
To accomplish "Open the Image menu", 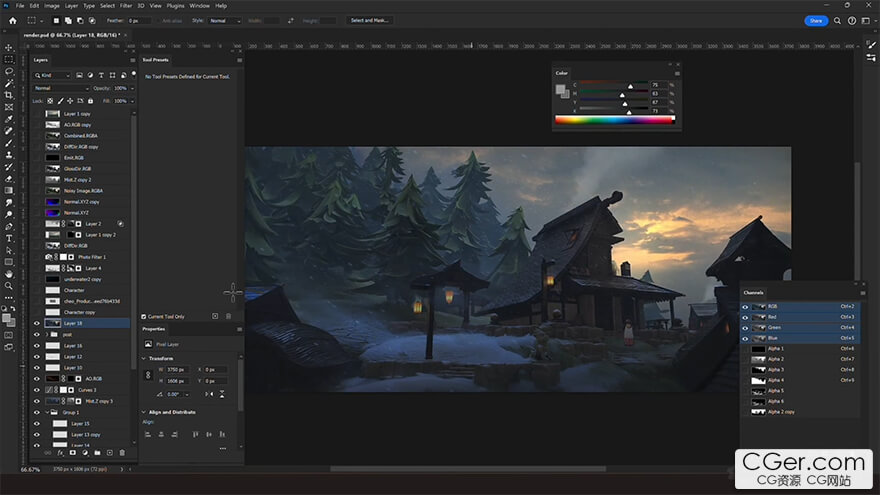I will (x=52, y=6).
